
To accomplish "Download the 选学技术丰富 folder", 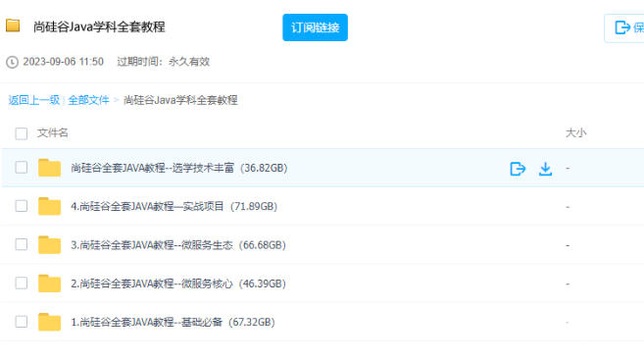I will [x=545, y=169].
